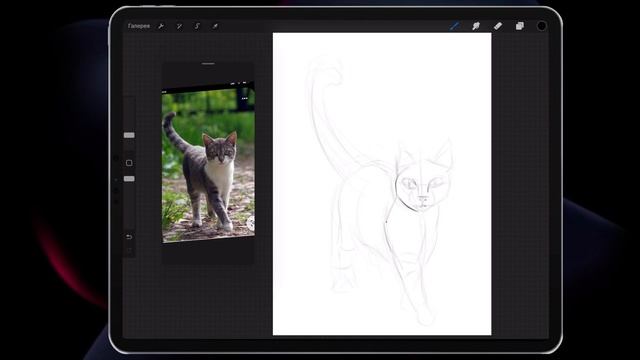The height and width of the screenshot is (360, 640).
Task: Open the Adjustments magic wand menu
Action: (179, 26)
